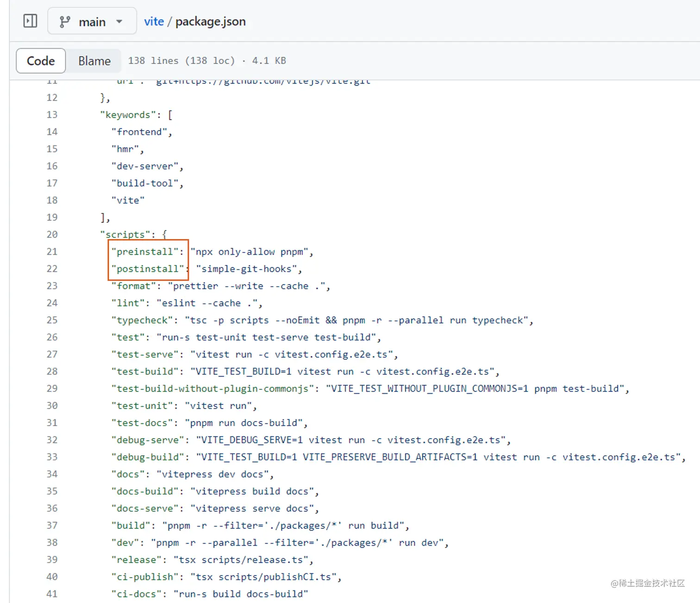Click the git branch icon beside main
The height and width of the screenshot is (603, 700).
tap(65, 21)
